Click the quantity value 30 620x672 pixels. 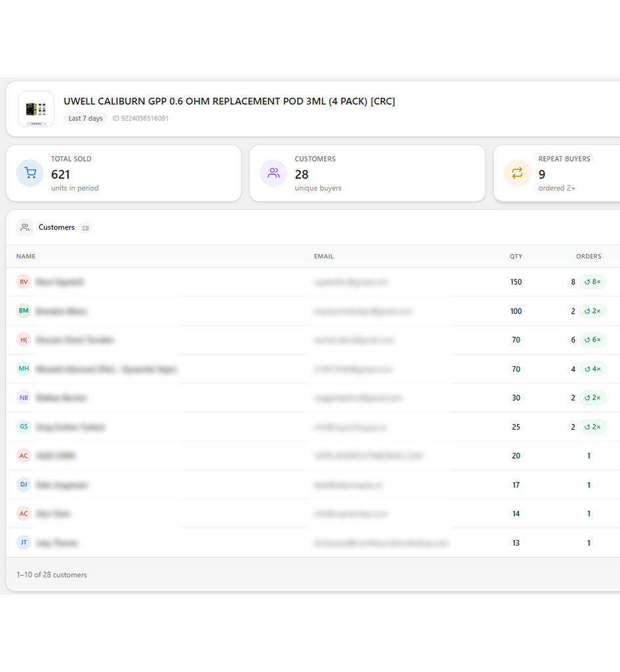coord(516,398)
